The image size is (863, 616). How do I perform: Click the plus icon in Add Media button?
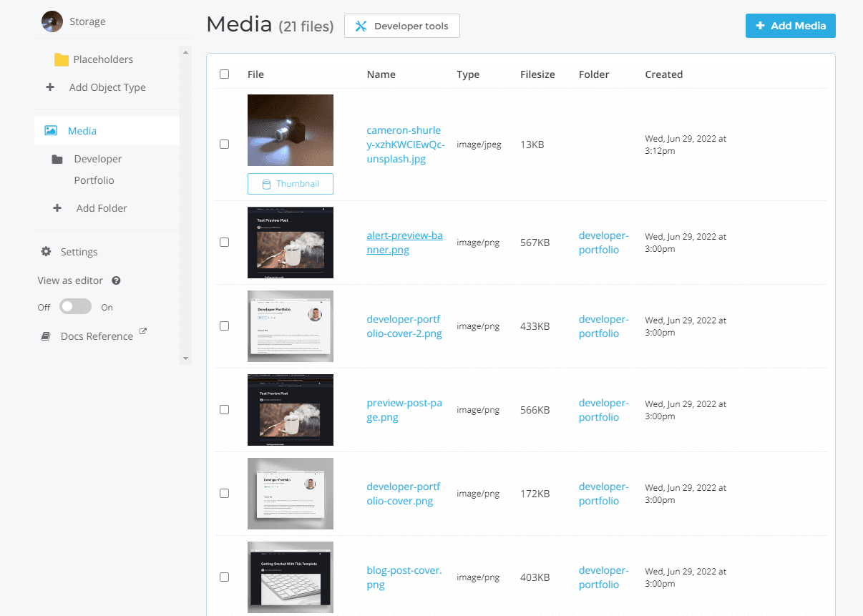(761, 26)
